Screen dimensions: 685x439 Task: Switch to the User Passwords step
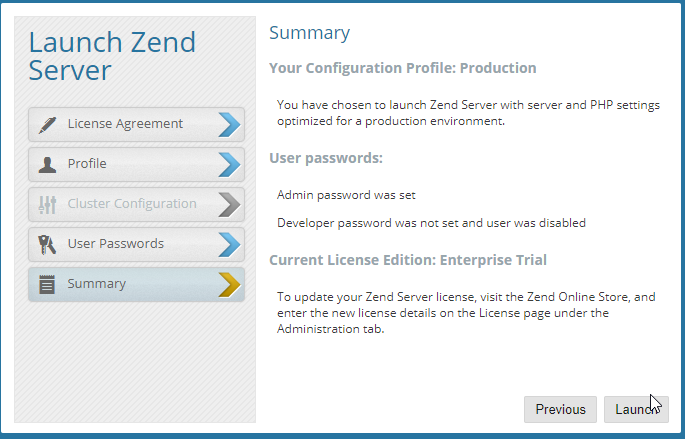(x=115, y=244)
